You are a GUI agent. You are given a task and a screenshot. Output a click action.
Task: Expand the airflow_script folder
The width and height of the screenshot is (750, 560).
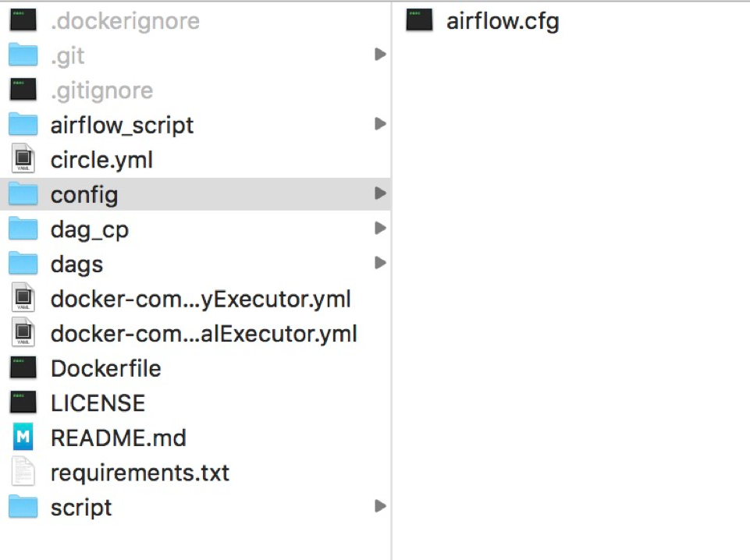click(380, 124)
